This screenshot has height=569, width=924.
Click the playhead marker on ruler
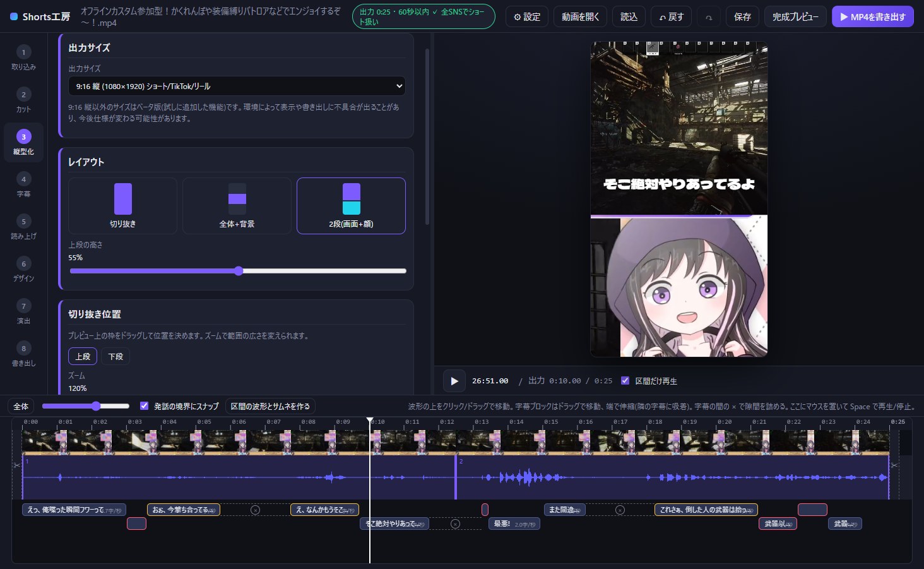(370, 421)
